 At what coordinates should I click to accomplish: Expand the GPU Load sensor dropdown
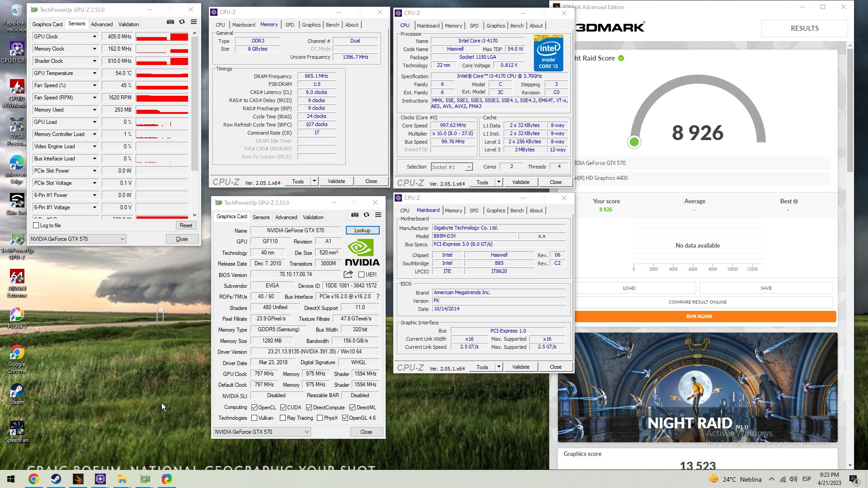tap(94, 122)
